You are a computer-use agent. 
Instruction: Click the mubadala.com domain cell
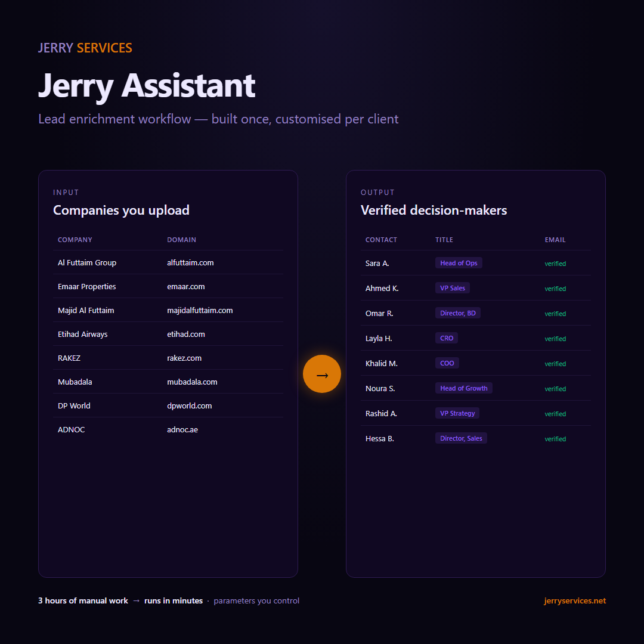pyautogui.click(x=192, y=382)
